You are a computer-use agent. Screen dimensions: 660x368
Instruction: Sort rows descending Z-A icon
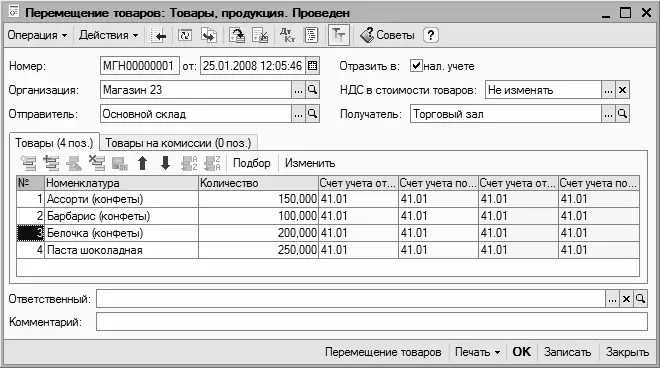pyautogui.click(x=212, y=163)
